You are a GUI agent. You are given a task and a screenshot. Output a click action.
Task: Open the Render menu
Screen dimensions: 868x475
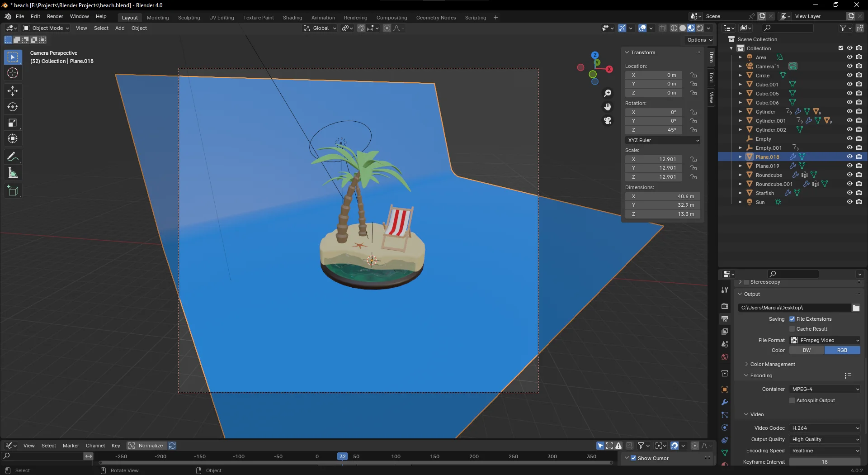tap(55, 16)
